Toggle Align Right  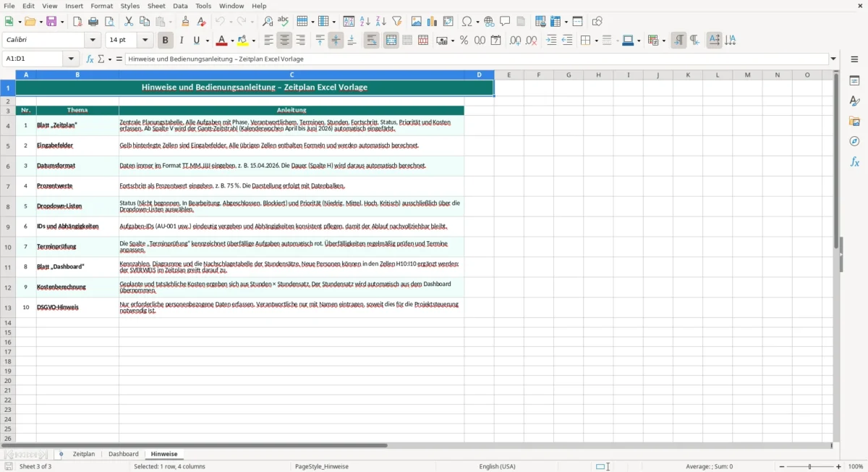pyautogui.click(x=300, y=41)
